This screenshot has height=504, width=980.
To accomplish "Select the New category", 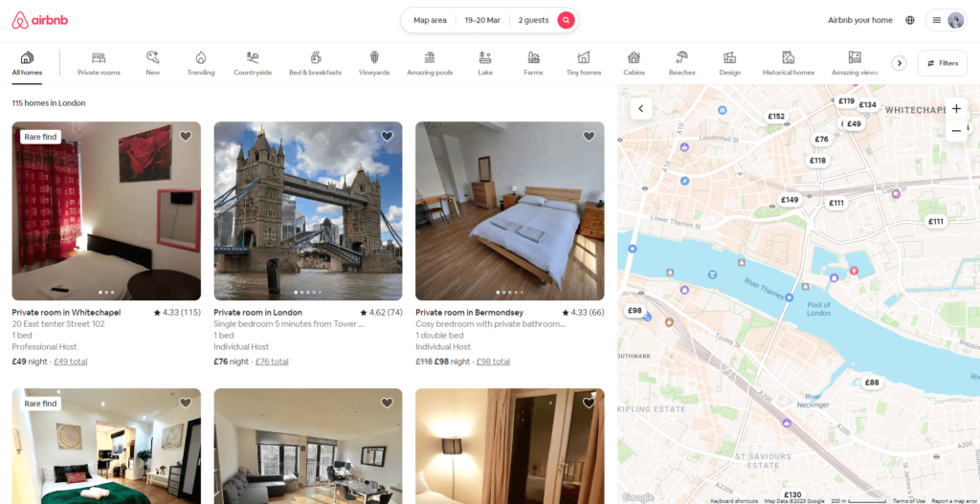I will tap(153, 63).
